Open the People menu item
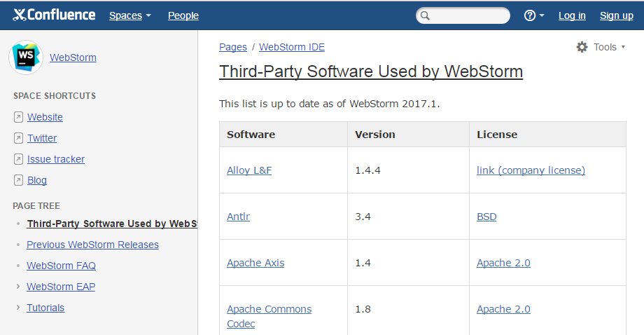 tap(183, 15)
